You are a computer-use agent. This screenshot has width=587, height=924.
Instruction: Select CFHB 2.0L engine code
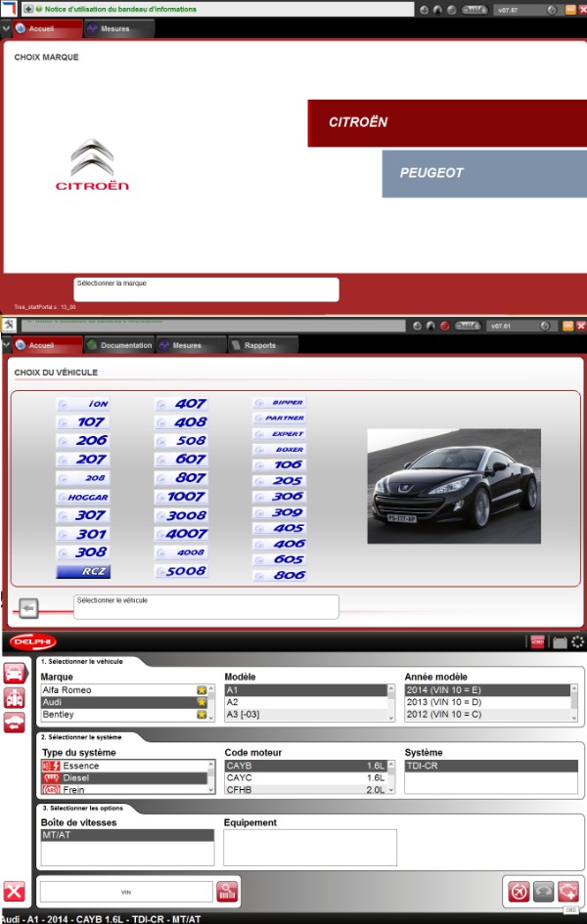point(305,790)
